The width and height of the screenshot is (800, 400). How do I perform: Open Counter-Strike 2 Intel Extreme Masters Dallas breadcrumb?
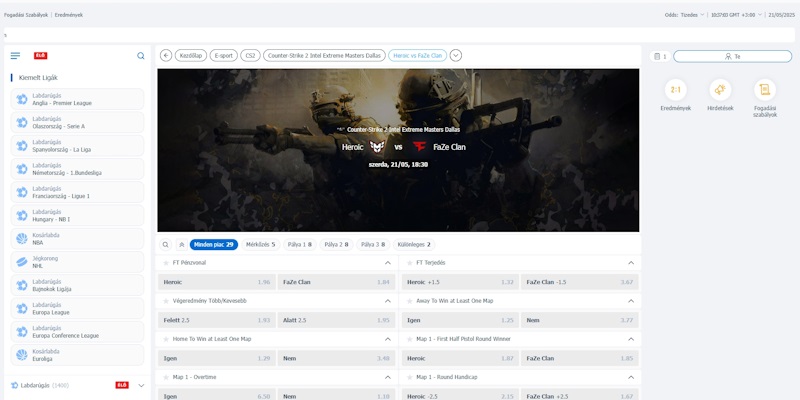[324, 55]
